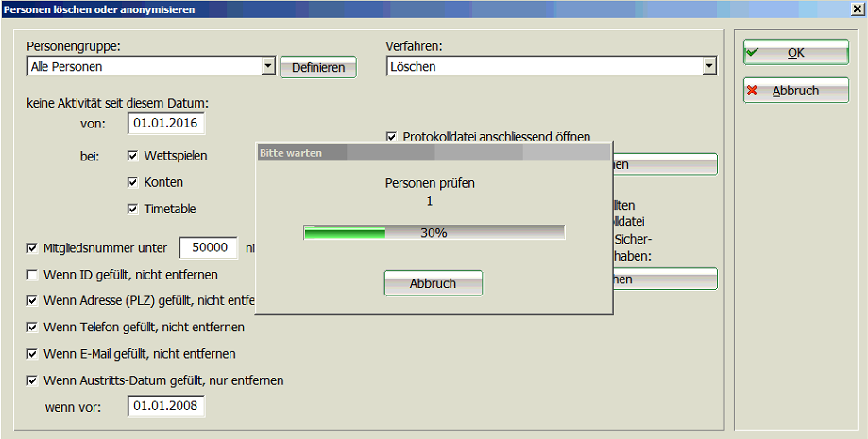
Task: Enable 'Wenn ID gefüllt, nicht entfernen'
Action: [x=33, y=275]
